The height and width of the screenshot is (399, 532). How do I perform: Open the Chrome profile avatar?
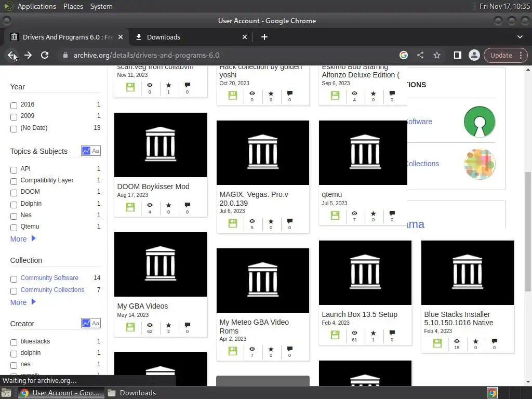click(474, 55)
